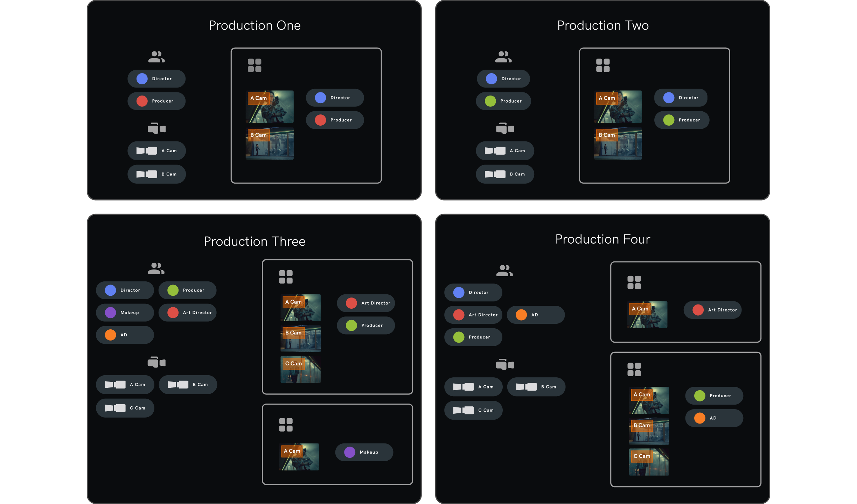Select the Makeup chip in Production Three's people list
Viewport: 857px width, 504px height.
click(125, 313)
